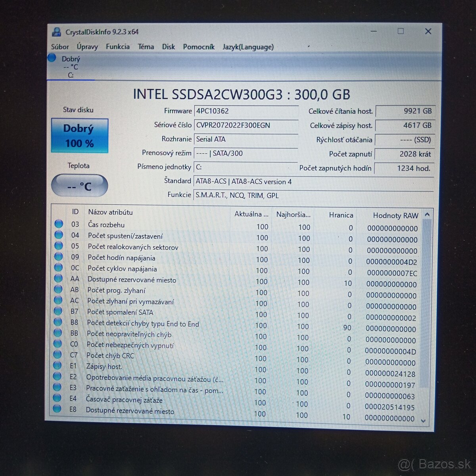
Task: Open the Jazyk(Language) menu
Action: tap(248, 47)
